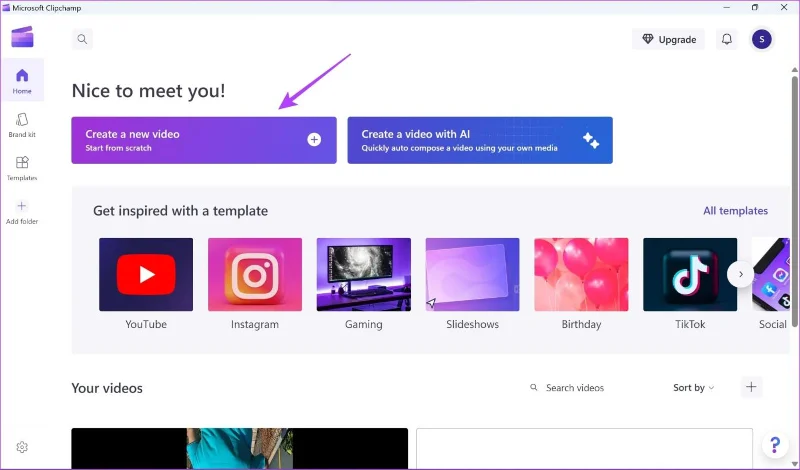Open the settings gear icon

coord(22,447)
